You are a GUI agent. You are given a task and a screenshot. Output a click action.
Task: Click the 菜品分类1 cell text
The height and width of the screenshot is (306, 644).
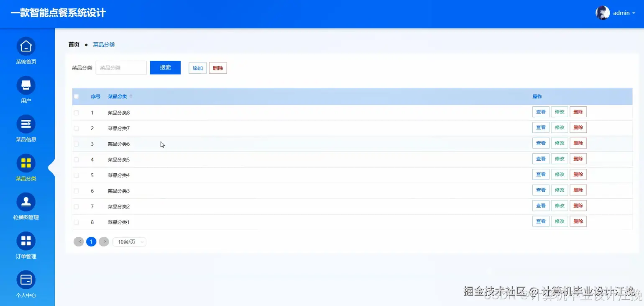tap(119, 222)
